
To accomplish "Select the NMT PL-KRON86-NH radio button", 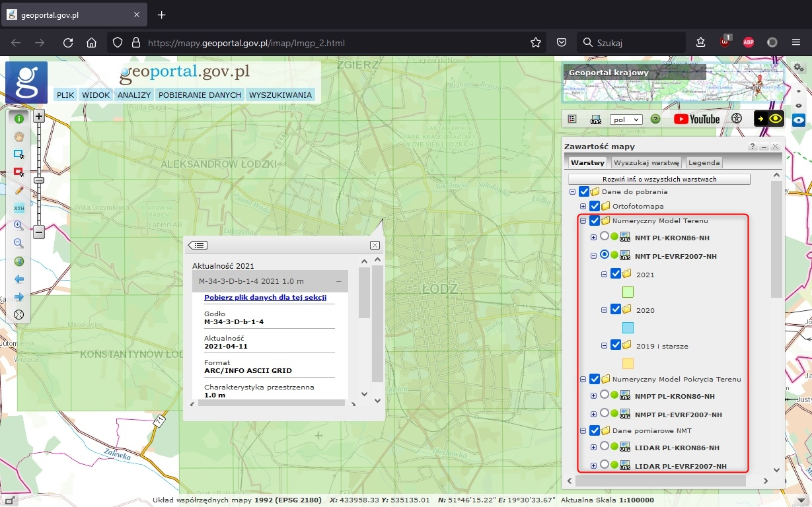I will [605, 237].
